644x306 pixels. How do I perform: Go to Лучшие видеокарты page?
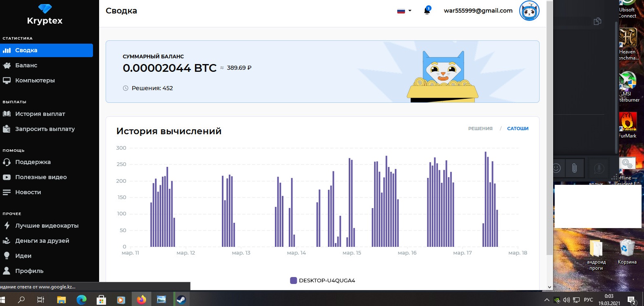click(46, 226)
